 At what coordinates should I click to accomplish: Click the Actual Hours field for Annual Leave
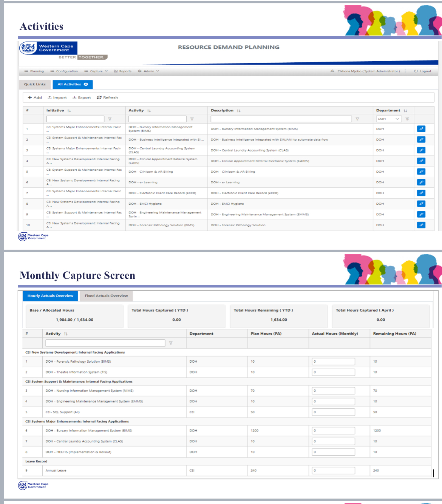pyautogui.click(x=333, y=471)
